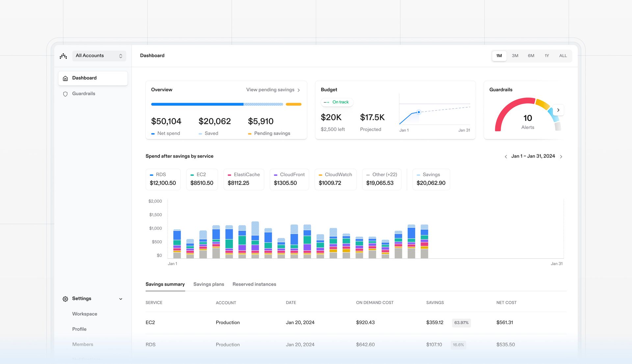This screenshot has height=364, width=632.
Task: Click the SAVINGS column header
Action: coord(435,303)
